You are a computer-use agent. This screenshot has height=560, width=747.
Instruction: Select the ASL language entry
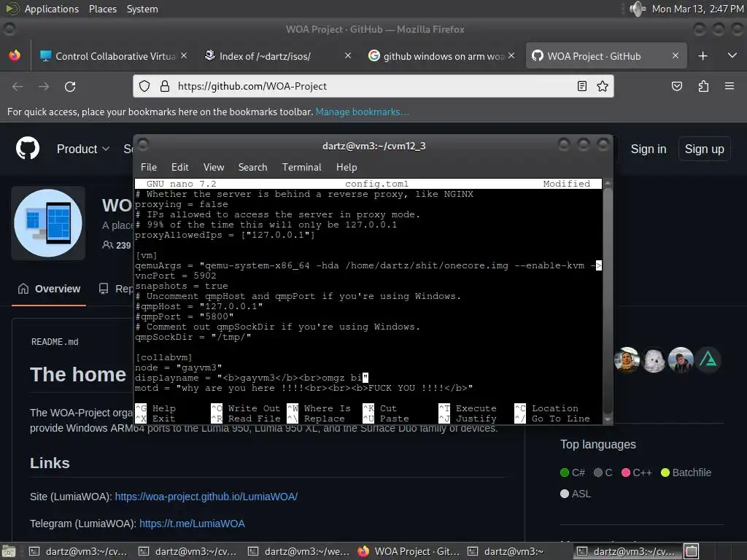[x=576, y=494]
